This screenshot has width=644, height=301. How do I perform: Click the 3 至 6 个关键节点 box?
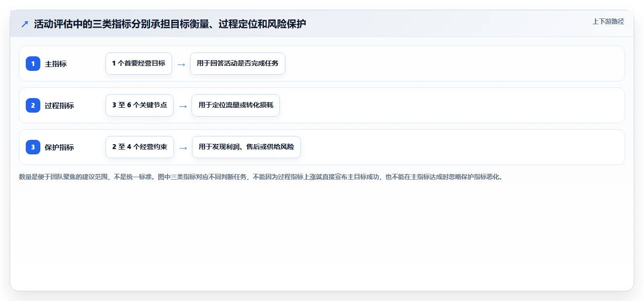(x=139, y=105)
